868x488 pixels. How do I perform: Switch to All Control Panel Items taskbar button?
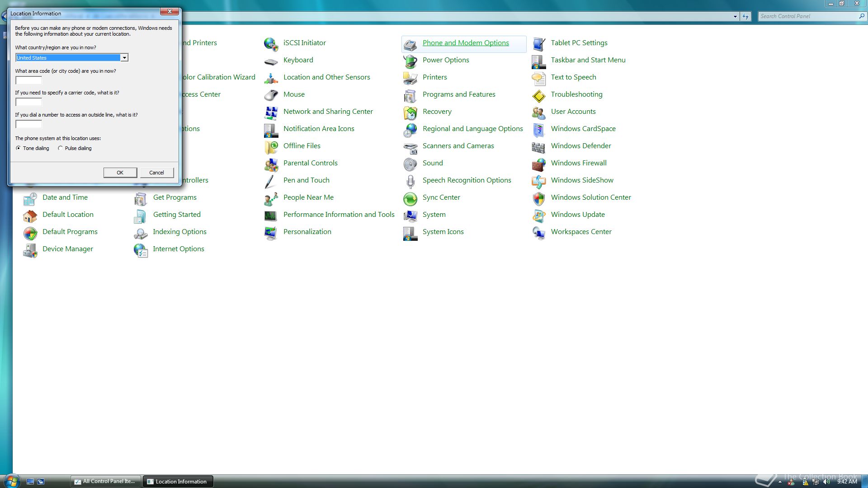click(x=105, y=481)
